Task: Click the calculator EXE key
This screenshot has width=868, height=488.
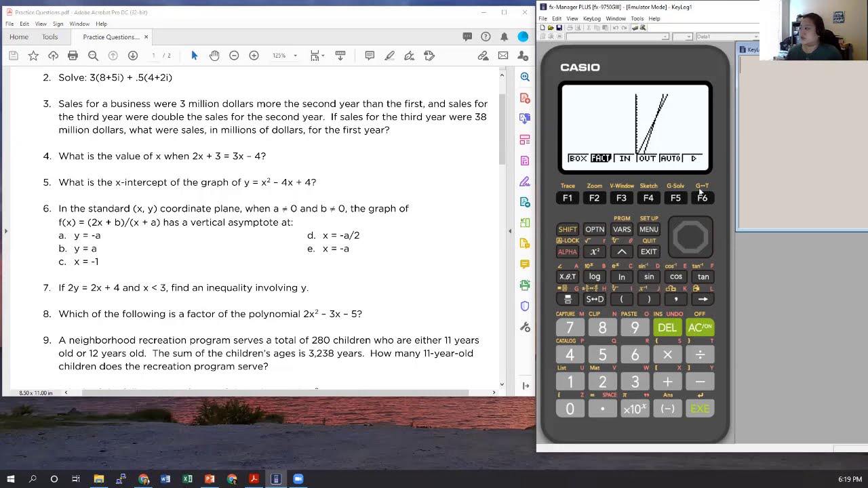Action: (700, 409)
